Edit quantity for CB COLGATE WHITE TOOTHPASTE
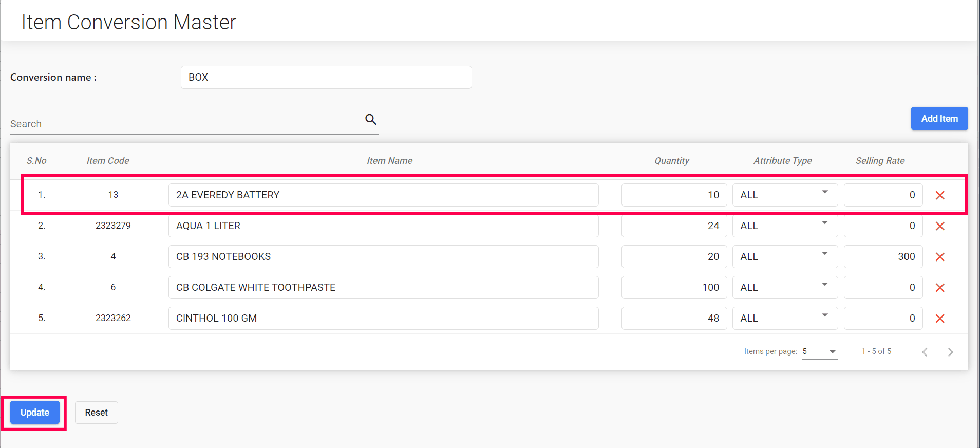This screenshot has height=448, width=980. (x=673, y=288)
